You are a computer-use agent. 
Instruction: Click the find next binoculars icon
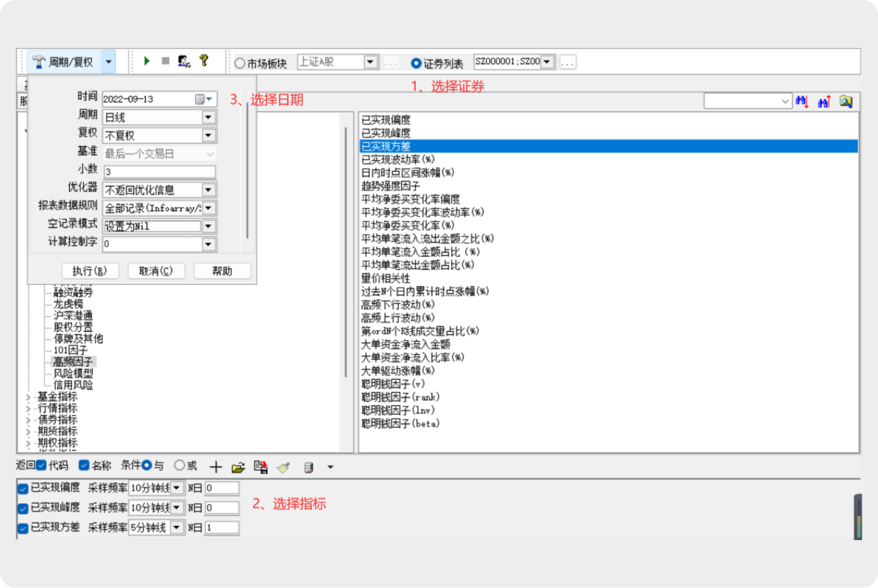pos(802,102)
